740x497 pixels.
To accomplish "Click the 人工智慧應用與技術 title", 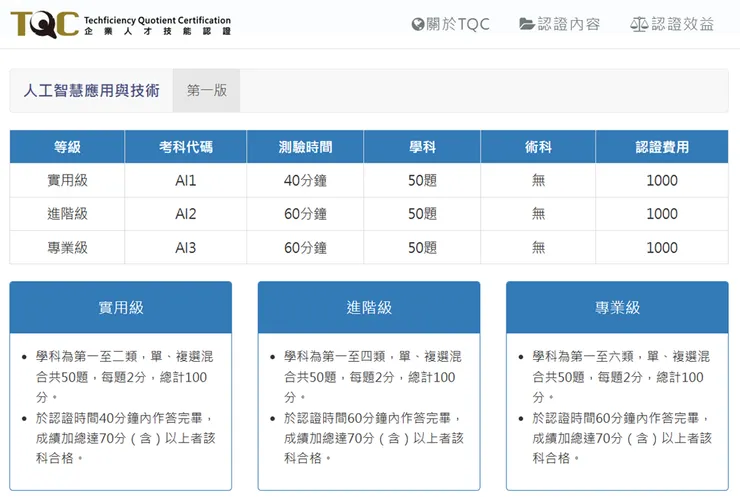I will pyautogui.click(x=92, y=90).
